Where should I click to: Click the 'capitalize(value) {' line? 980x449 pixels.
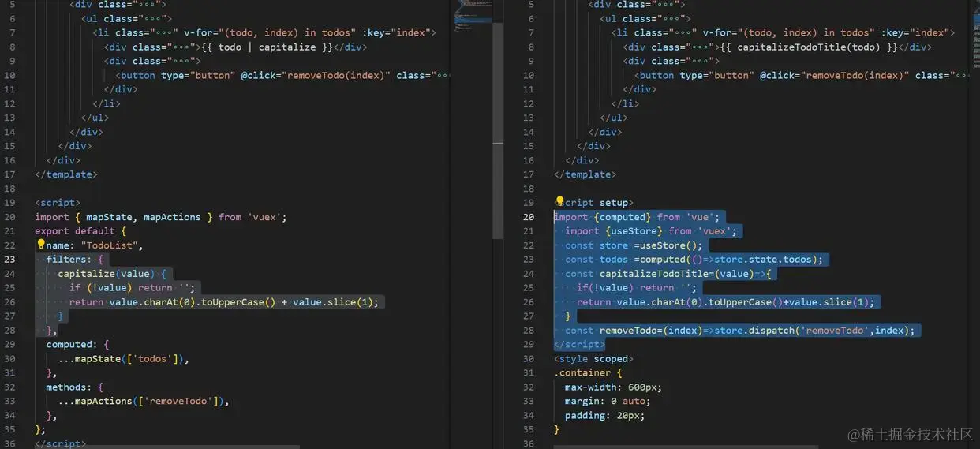pyautogui.click(x=112, y=274)
